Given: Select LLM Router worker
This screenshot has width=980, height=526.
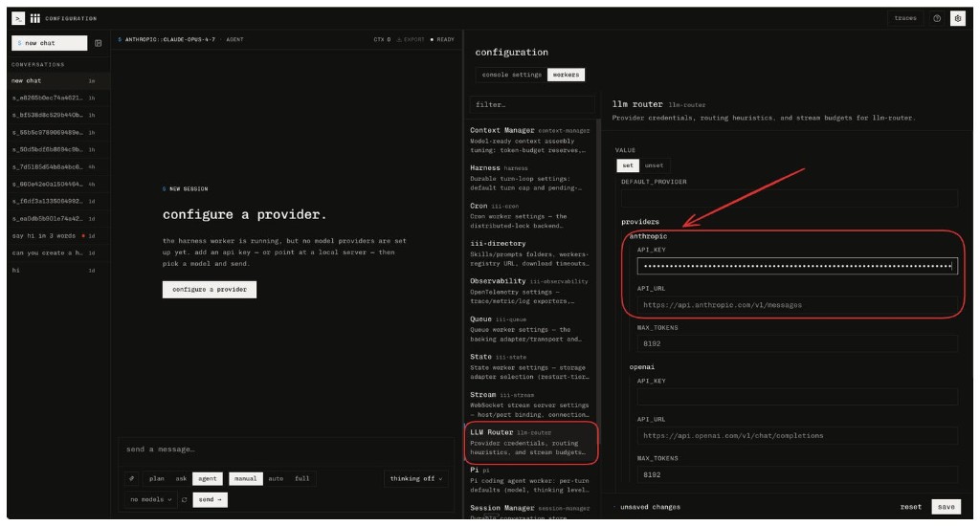Looking at the screenshot, I should [x=530, y=442].
